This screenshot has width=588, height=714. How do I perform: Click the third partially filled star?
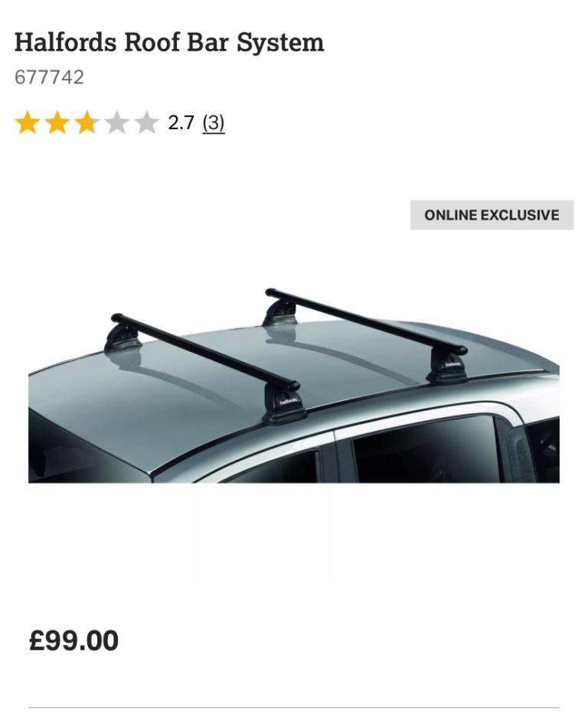87,123
